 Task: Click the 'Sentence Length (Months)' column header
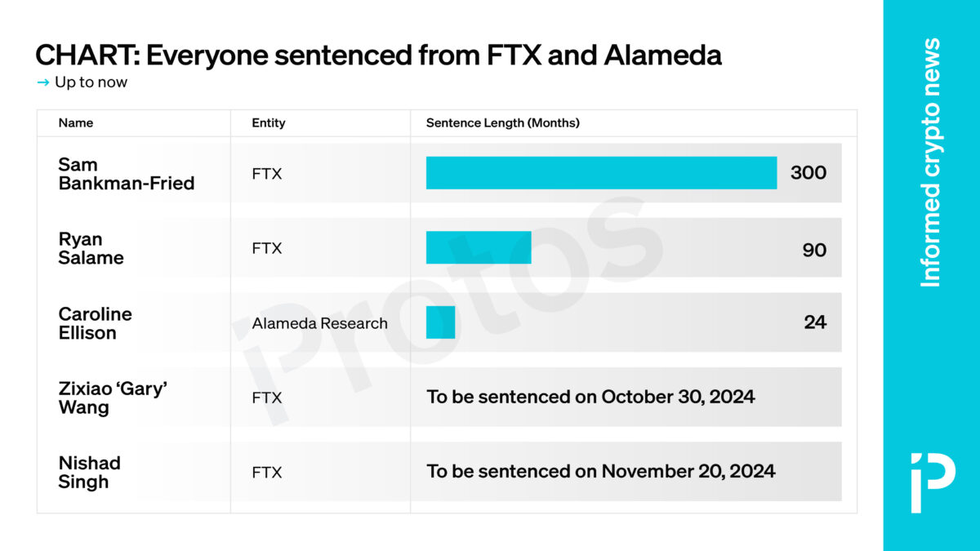pos(503,123)
